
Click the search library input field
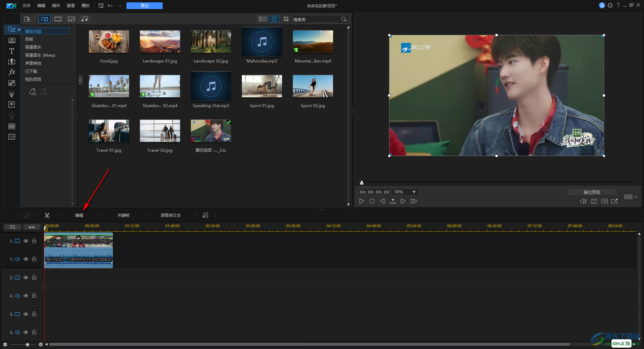click(x=317, y=19)
